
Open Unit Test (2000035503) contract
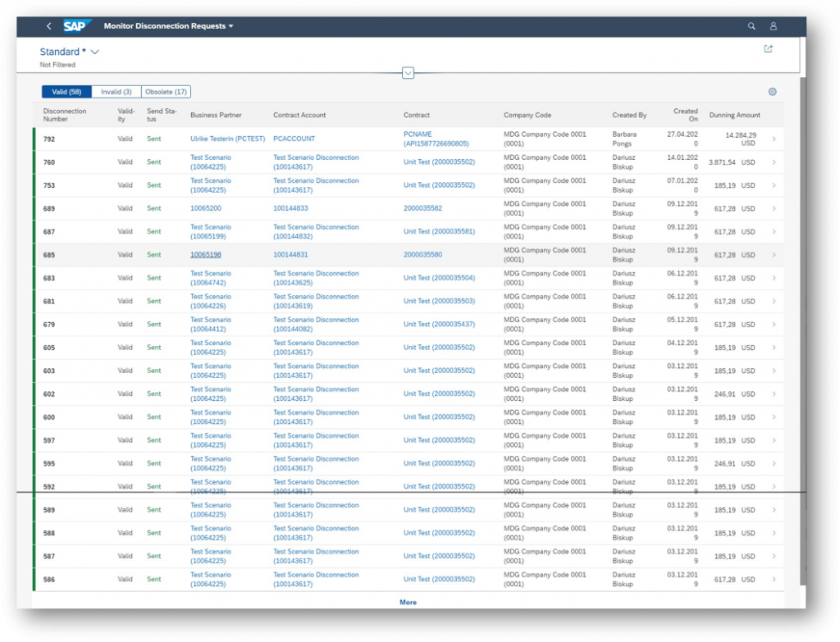pyautogui.click(x=440, y=301)
